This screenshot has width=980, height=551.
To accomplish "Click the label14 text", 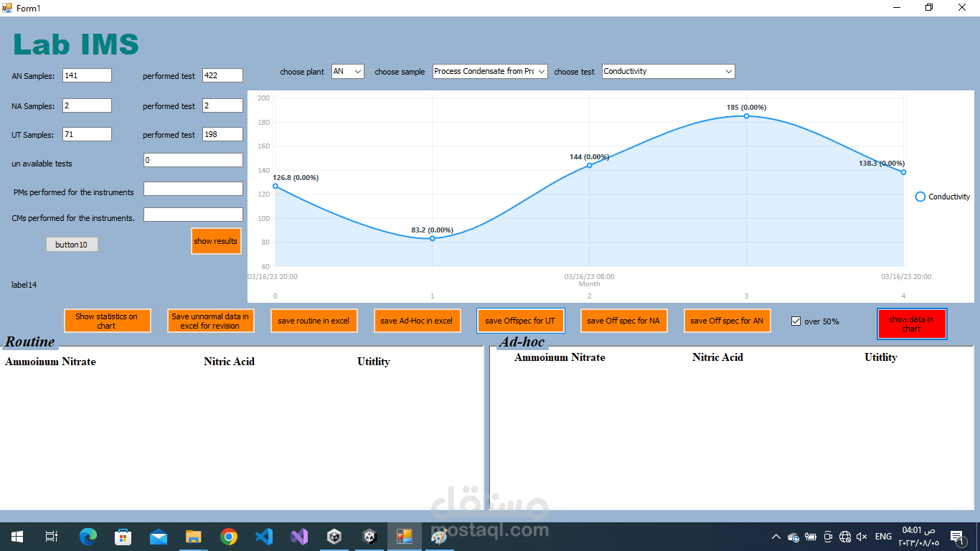I will tap(24, 285).
